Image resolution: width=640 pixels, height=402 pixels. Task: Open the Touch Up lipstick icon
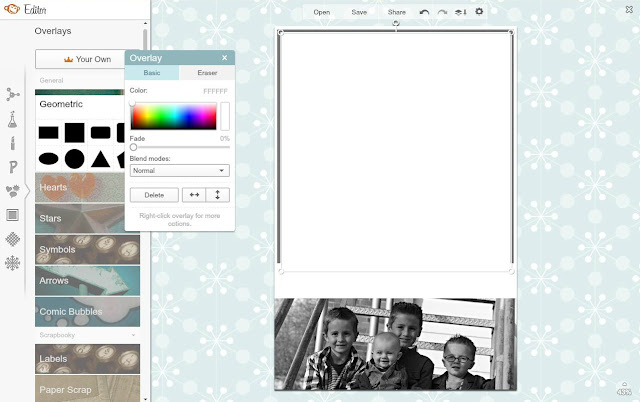click(x=13, y=143)
